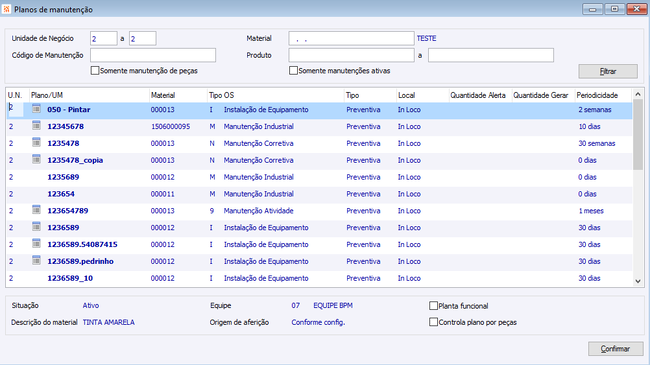Click the plan icon beside 1236589.54087415
This screenshot has width=650, height=365.
click(x=36, y=243)
